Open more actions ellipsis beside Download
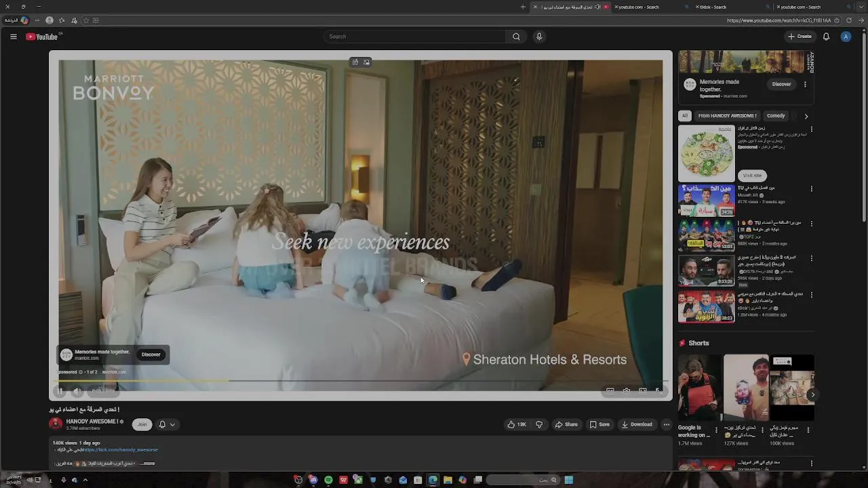Screen dimensions: 868x488 click(667, 424)
